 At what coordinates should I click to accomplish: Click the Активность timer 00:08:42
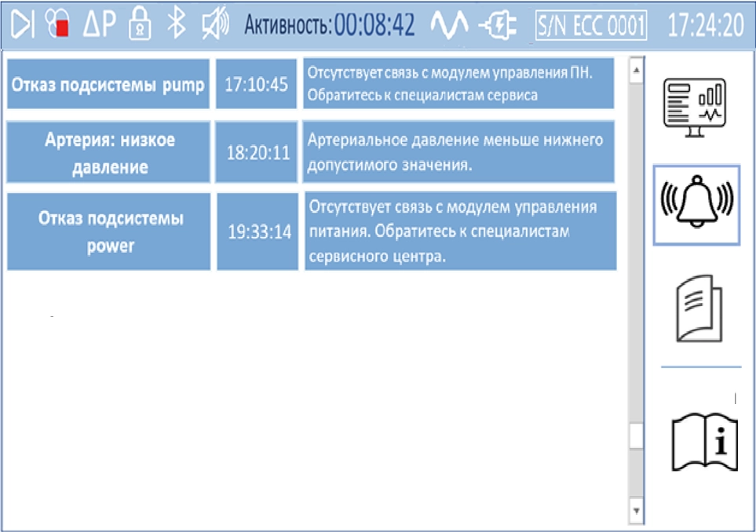click(374, 25)
